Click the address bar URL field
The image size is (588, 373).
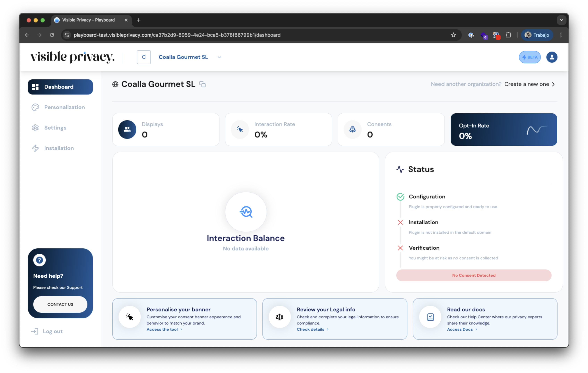(177, 35)
